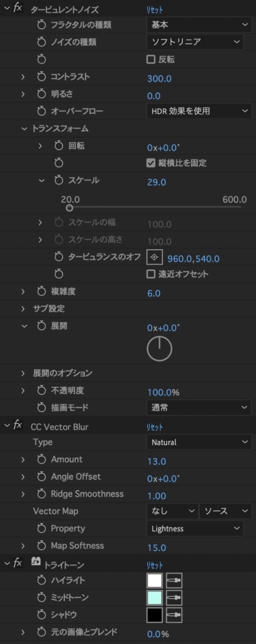256x644 pixels.
Task: Enable the 遠近オフセット checkbox
Action: tap(151, 274)
